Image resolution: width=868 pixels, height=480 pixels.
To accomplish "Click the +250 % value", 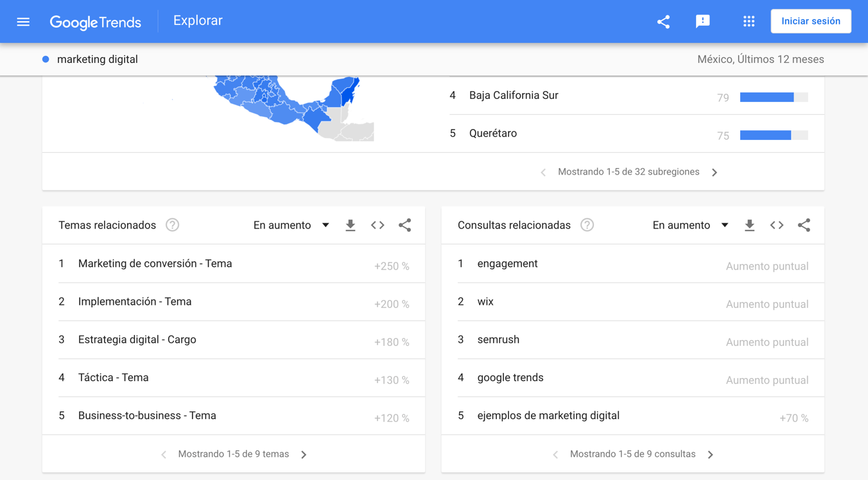I will (x=392, y=266).
